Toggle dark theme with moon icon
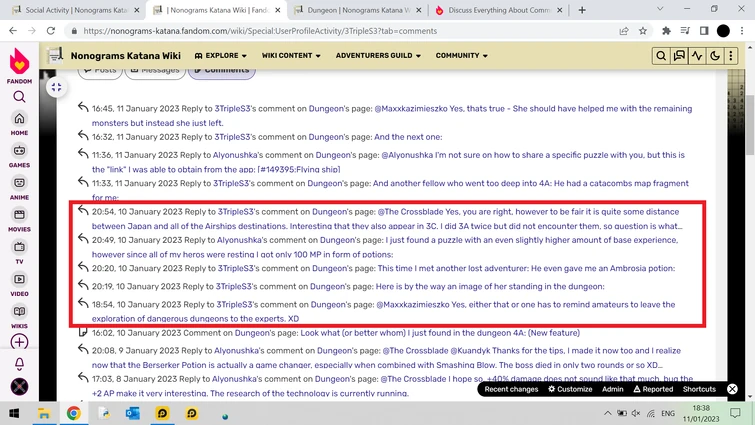Viewport: 755px width, 425px height. click(715, 56)
